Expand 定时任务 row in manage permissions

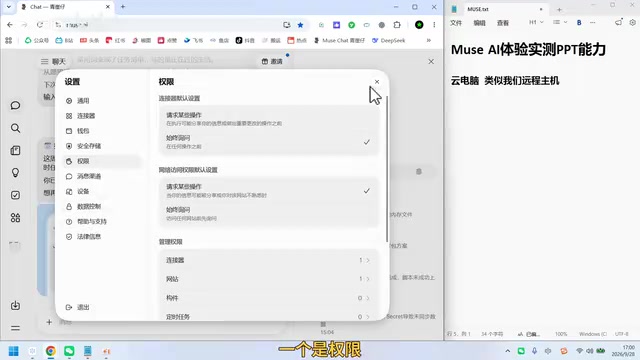[268, 316]
